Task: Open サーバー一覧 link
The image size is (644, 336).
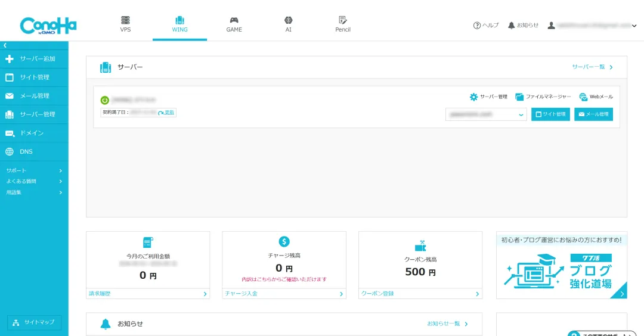Action: tap(592, 67)
